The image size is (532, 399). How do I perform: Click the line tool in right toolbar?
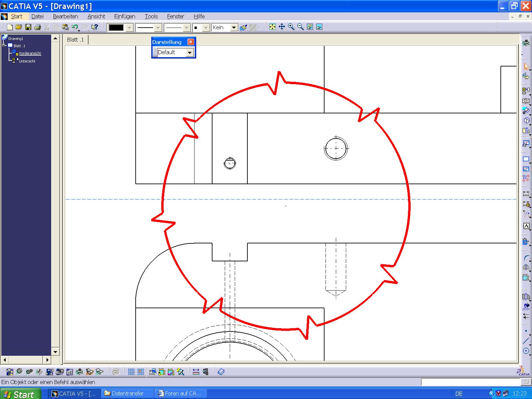526,341
